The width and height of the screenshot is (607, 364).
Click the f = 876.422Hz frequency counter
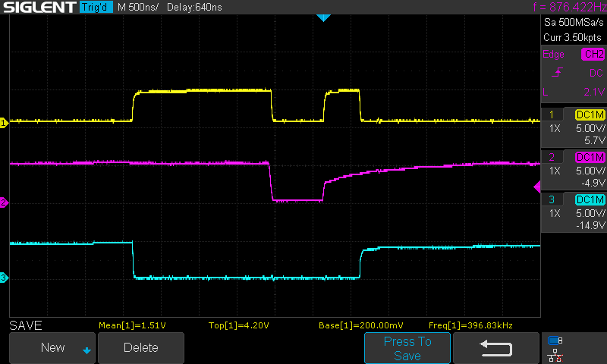[570, 7]
